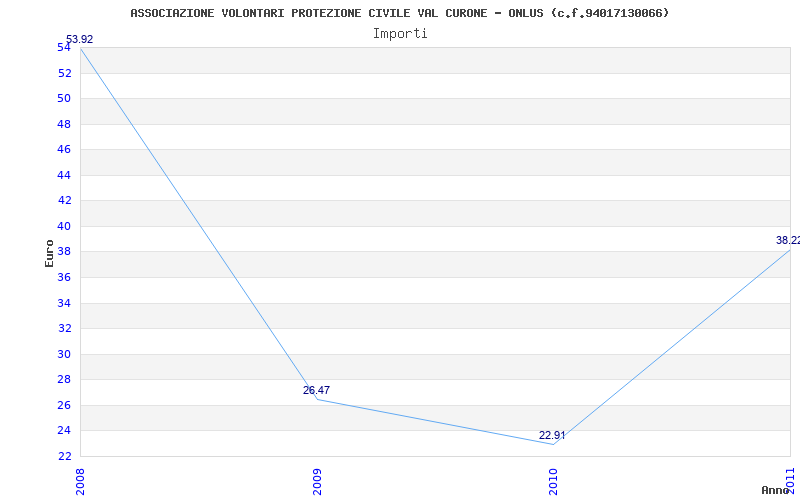The height and width of the screenshot is (500, 800).
Task: Click the 34 value on y-axis
Action: tap(64, 303)
